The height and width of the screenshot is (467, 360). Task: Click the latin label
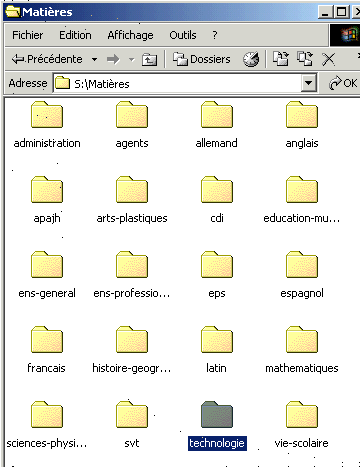216,368
